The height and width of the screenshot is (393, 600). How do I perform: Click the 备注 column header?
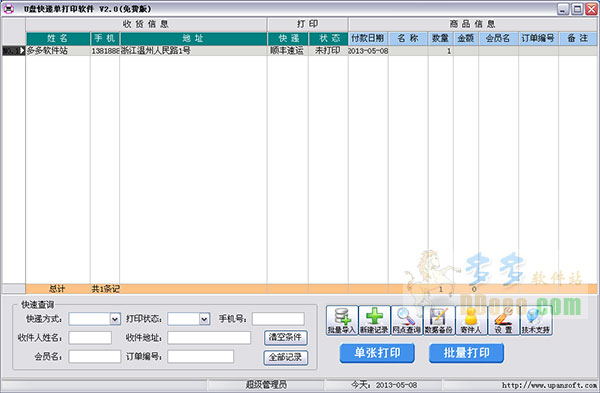coord(578,39)
